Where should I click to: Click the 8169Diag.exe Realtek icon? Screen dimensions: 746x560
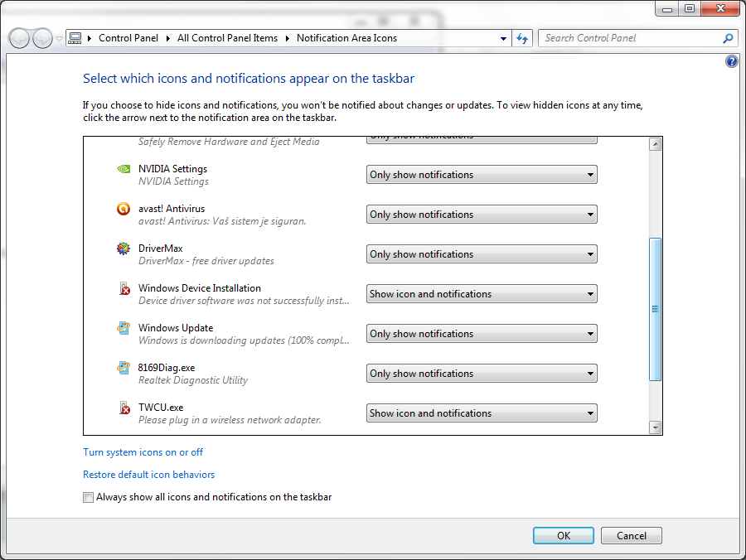[x=124, y=368]
